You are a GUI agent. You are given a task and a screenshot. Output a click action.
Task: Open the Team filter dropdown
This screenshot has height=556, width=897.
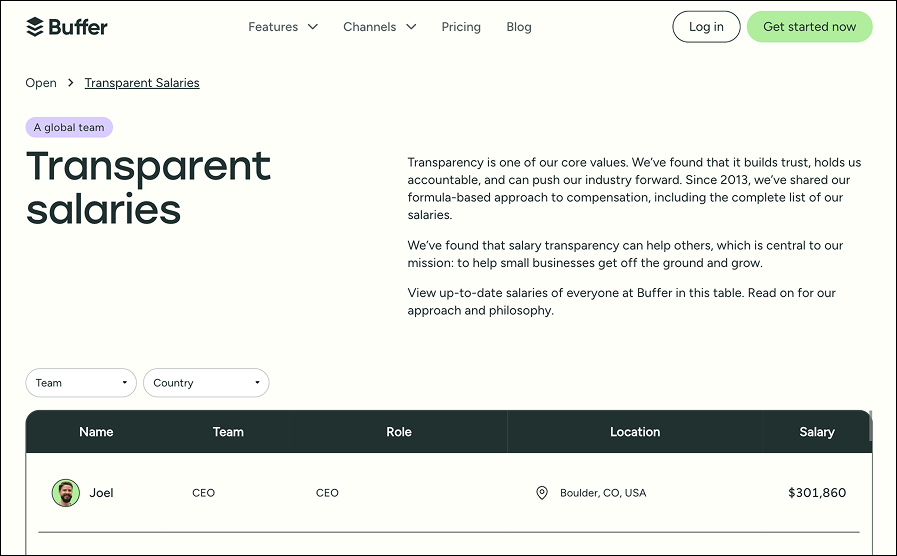(81, 383)
